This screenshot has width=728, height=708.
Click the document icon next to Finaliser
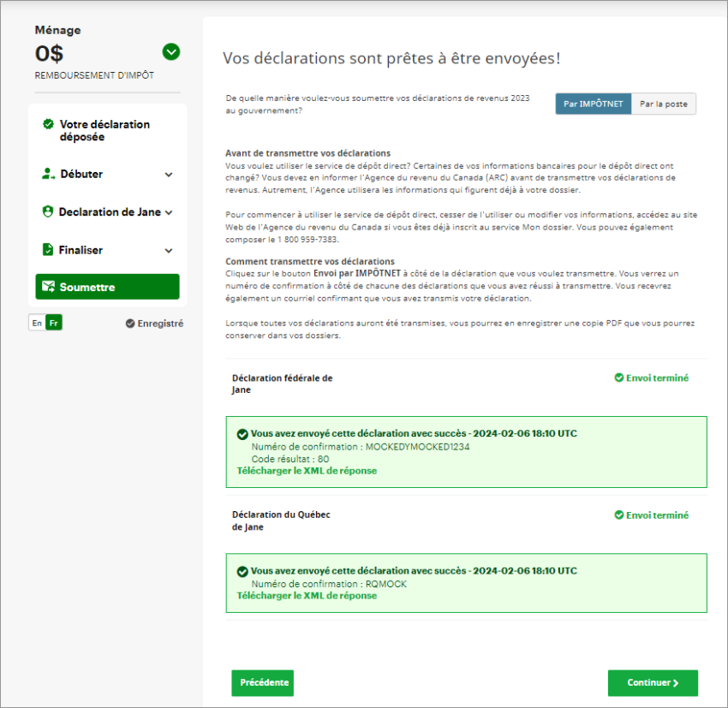tap(48, 250)
